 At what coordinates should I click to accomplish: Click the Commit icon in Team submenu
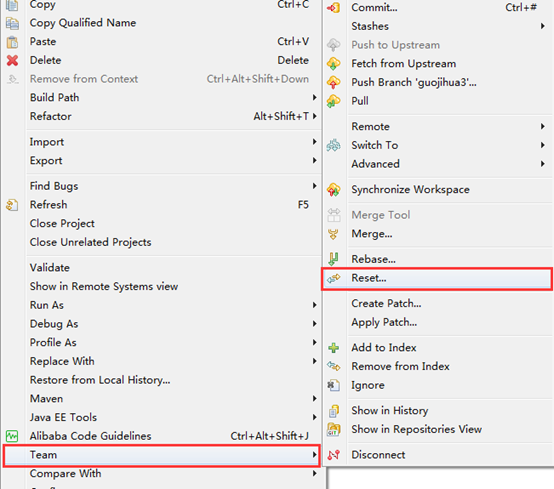334,8
